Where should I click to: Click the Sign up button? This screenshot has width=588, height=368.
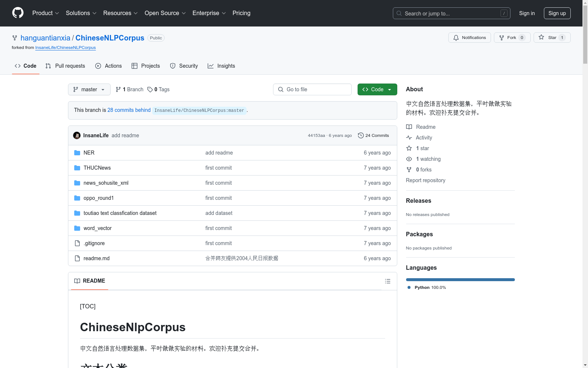[557, 13]
